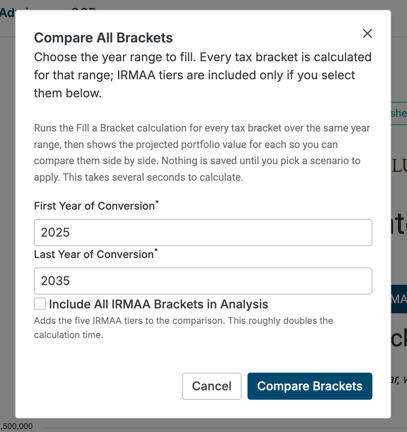Select the Include All IRMAA Brackets label text

[158, 304]
